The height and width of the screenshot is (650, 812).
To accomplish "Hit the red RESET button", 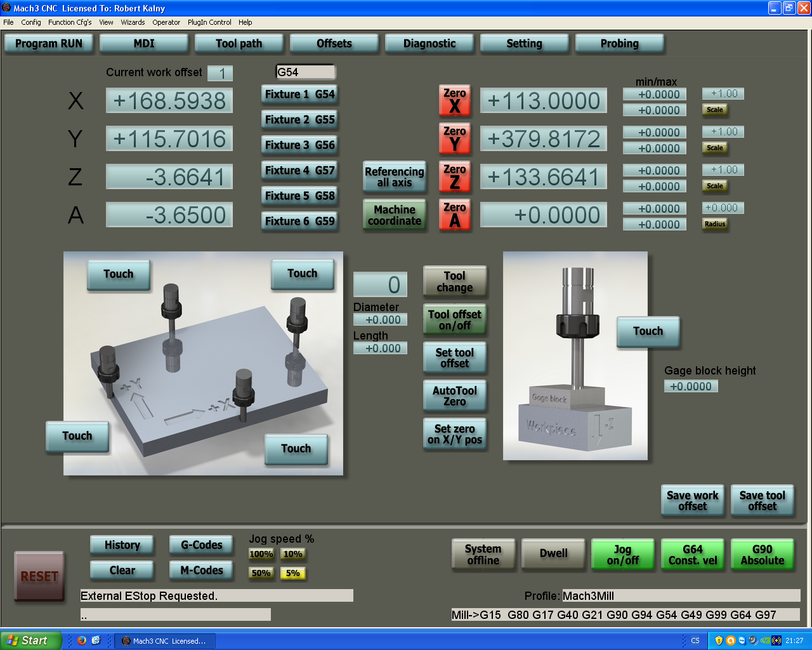I will [x=39, y=576].
